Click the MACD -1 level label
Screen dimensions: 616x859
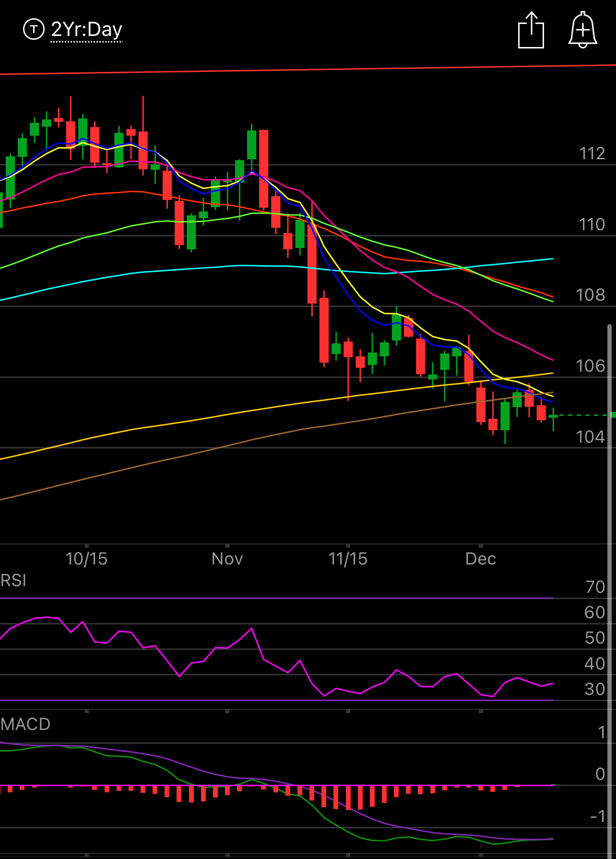tap(598, 816)
